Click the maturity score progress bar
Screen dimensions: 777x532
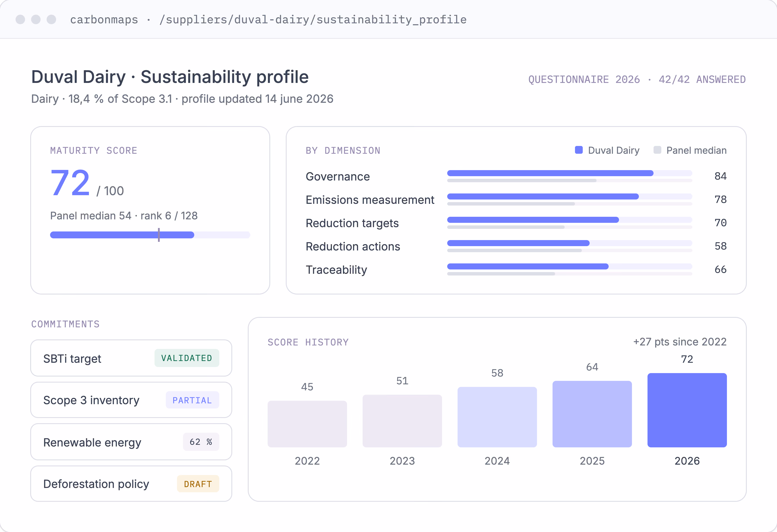(x=150, y=235)
